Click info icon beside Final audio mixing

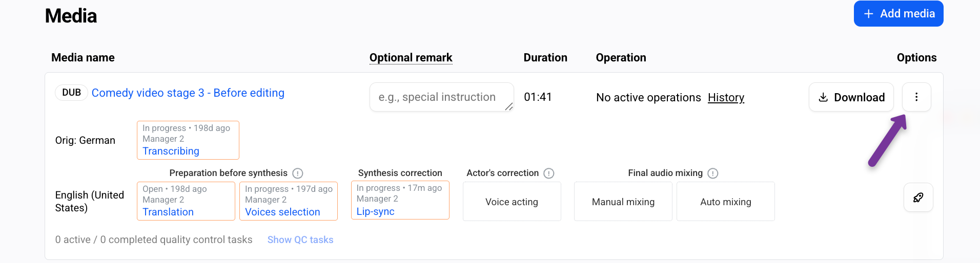tap(713, 173)
